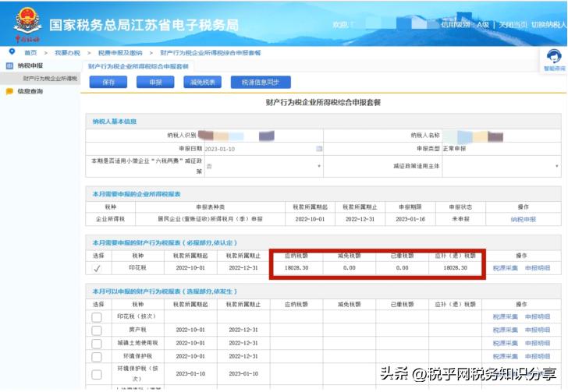Click the tax bureau emblem logo
This screenshot has height=392, width=568.
[x=27, y=22]
